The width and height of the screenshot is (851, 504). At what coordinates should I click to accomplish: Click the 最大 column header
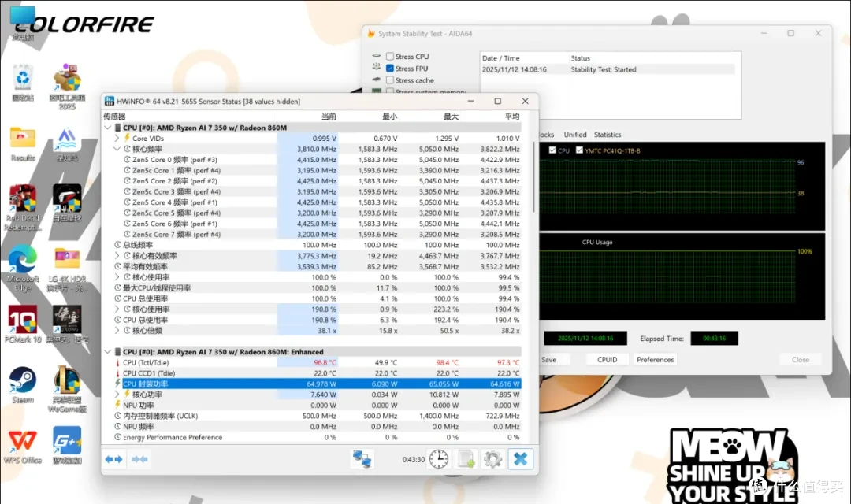click(x=451, y=117)
